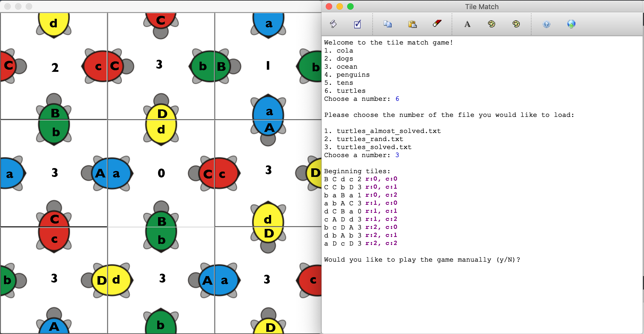The image size is (644, 334).
Task: Click the blue turtle lowercase a at top-right
Action: 268,24
